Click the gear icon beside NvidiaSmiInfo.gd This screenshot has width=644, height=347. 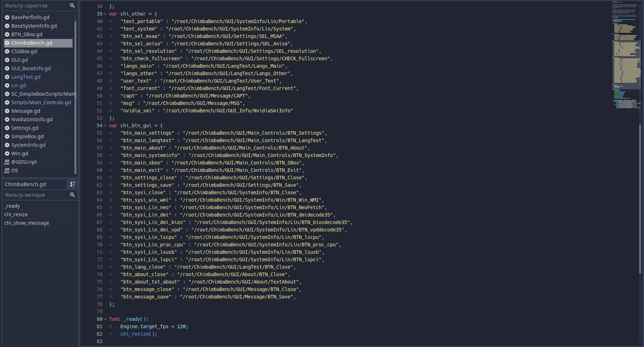point(7,119)
